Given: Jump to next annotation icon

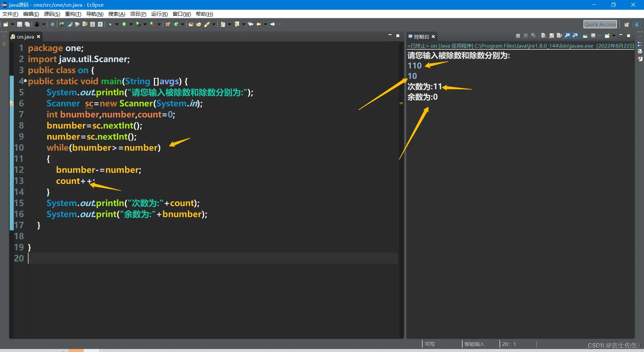Looking at the screenshot, I should (223, 24).
